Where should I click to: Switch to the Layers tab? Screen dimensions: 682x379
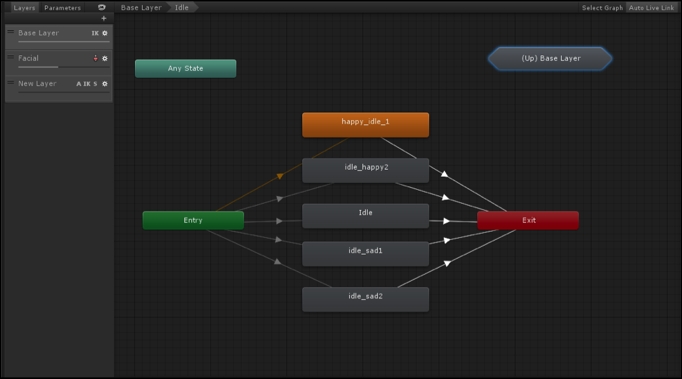tap(24, 7)
